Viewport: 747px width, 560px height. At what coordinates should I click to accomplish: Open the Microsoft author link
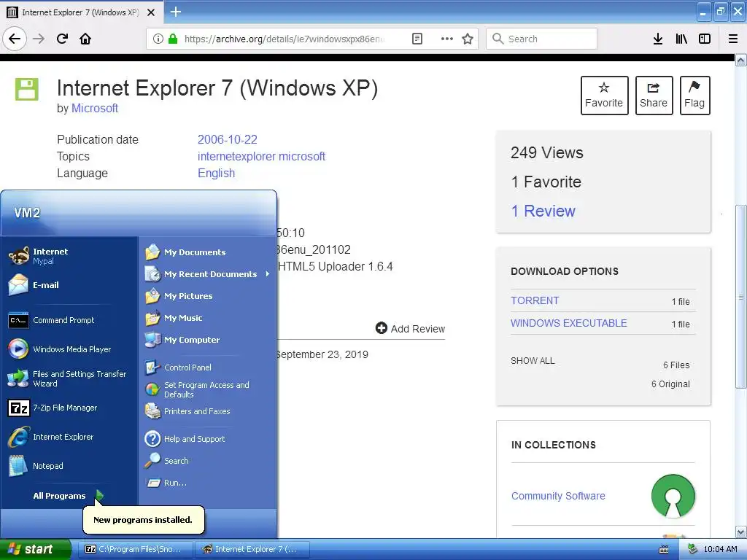pyautogui.click(x=95, y=108)
